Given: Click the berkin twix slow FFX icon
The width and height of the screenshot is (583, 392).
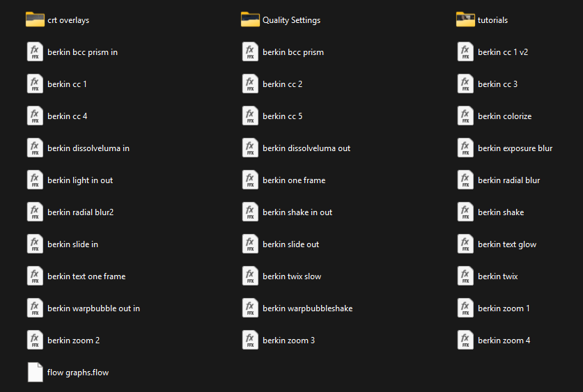Looking at the screenshot, I should point(250,276).
